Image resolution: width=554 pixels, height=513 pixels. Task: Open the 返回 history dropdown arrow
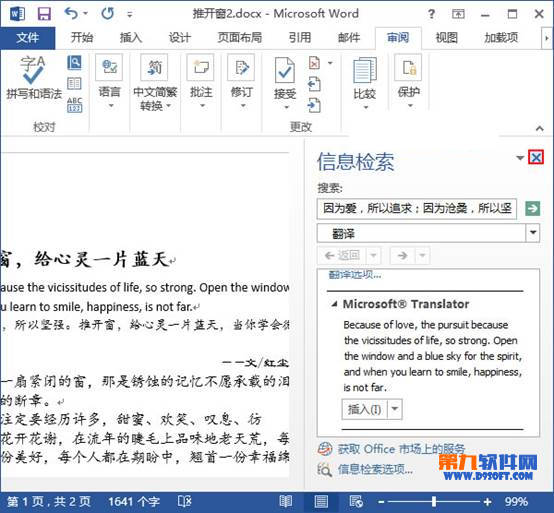(x=374, y=255)
